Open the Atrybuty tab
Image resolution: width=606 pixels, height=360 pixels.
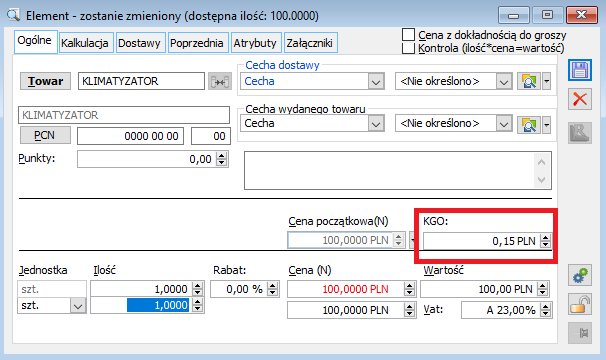click(255, 43)
